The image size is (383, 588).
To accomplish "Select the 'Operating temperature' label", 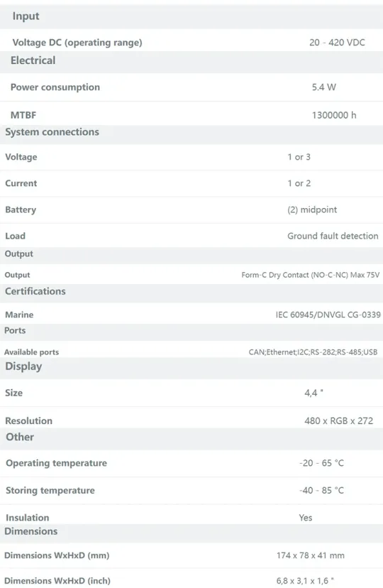I will point(57,463).
